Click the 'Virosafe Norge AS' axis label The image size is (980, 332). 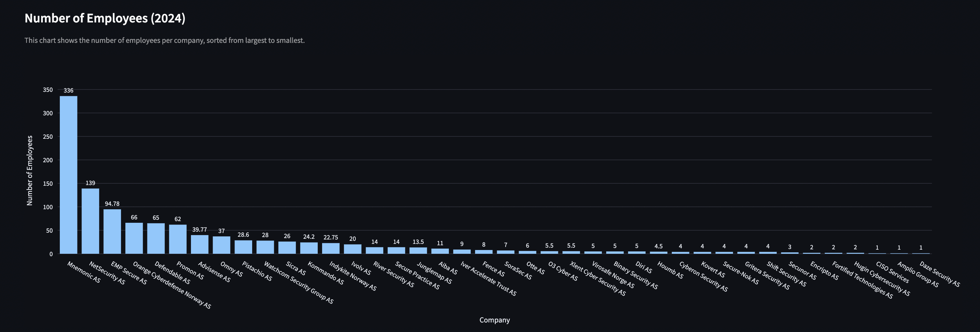[x=613, y=275]
